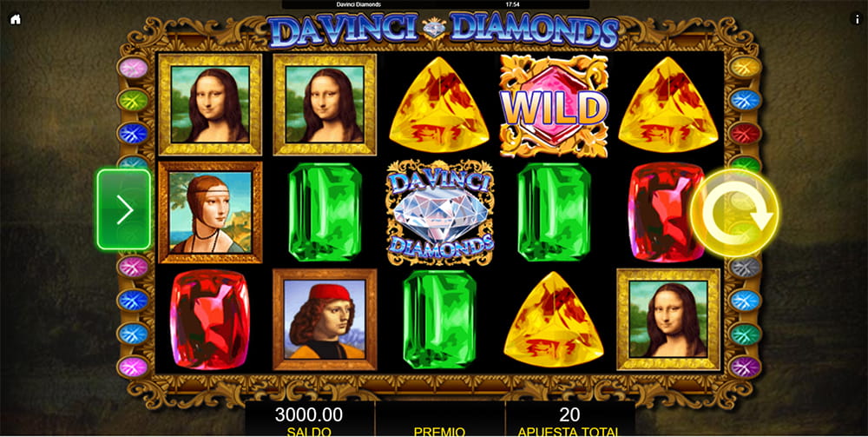
Task: Spin the reels with yellow spin button
Action: 734,213
